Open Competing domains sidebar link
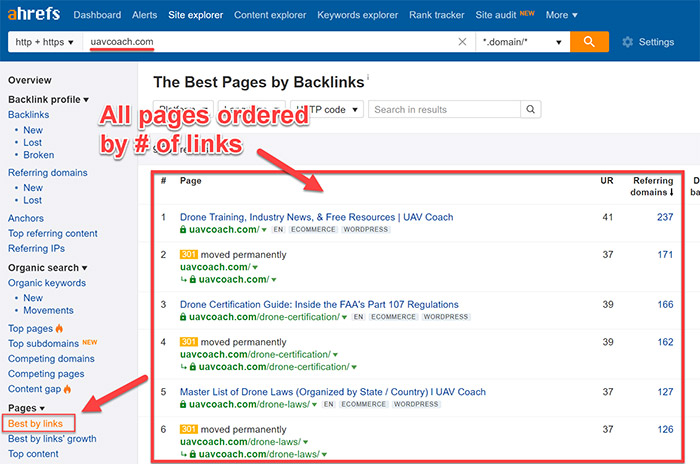The height and width of the screenshot is (464, 700). click(x=51, y=359)
